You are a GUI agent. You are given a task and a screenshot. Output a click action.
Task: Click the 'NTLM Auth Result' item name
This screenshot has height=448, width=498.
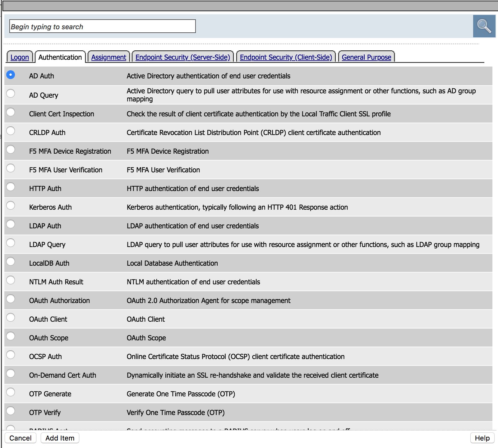[56, 282]
